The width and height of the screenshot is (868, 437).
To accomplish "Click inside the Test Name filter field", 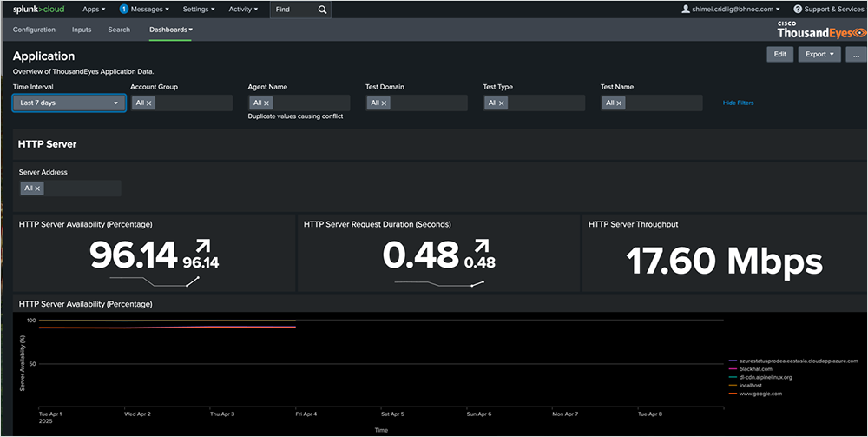I will pyautogui.click(x=664, y=103).
